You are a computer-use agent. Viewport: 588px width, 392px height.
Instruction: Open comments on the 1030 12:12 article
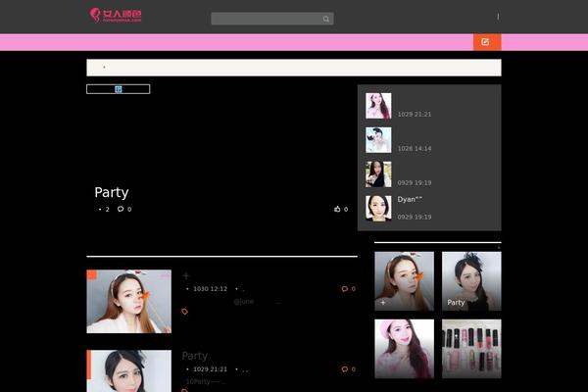coord(348,288)
